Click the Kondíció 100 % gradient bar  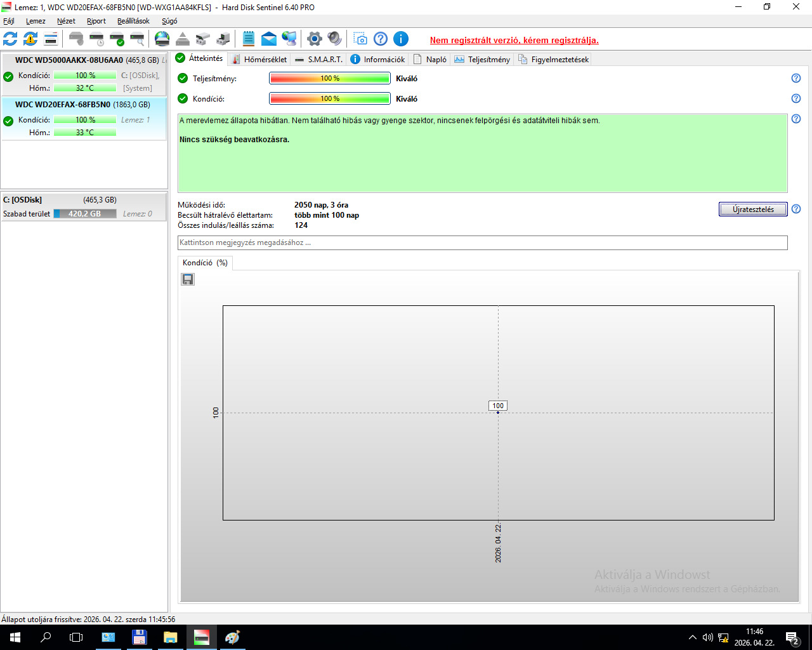pyautogui.click(x=330, y=98)
